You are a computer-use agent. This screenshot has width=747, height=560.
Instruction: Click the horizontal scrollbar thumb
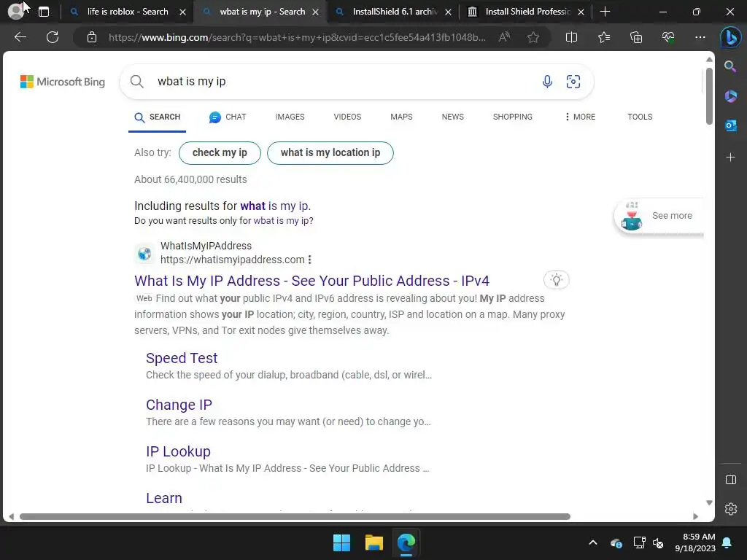[x=295, y=517]
